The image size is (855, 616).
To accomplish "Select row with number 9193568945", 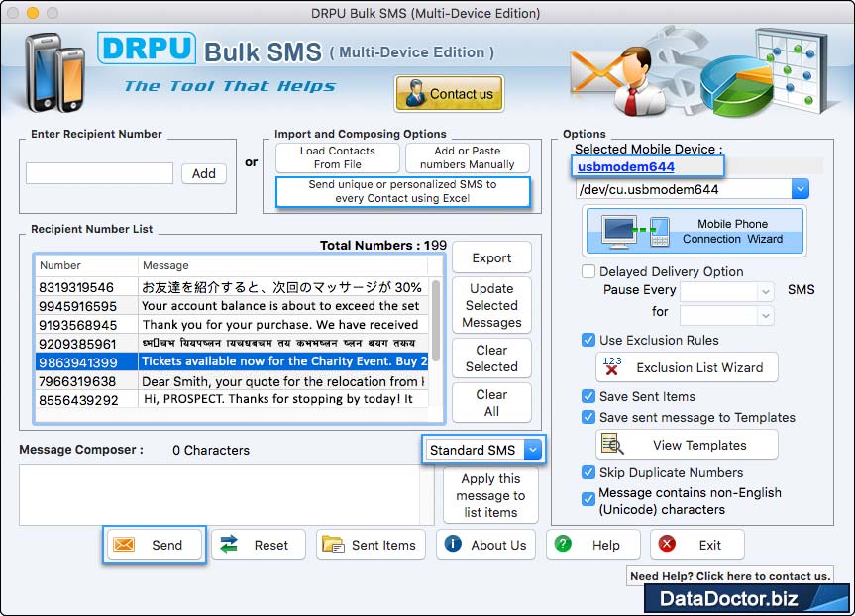I will click(232, 325).
